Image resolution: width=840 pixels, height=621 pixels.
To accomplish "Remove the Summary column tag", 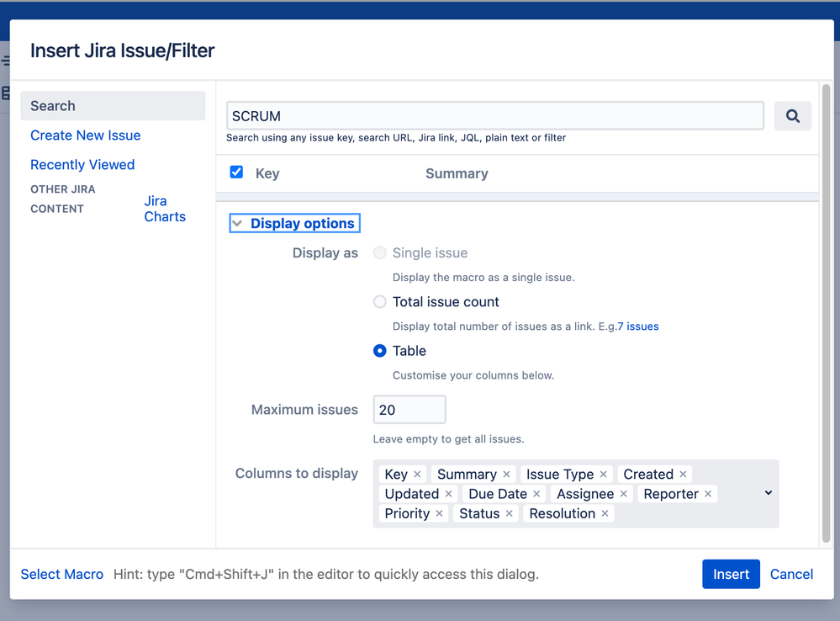I will pos(506,474).
